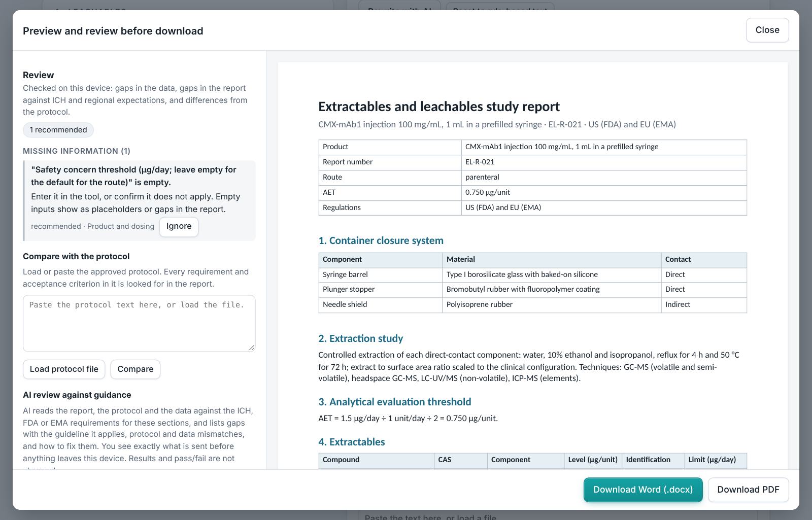Image resolution: width=812 pixels, height=520 pixels.
Task: Click the 'Indirect' contact cell
Action: [x=704, y=305]
